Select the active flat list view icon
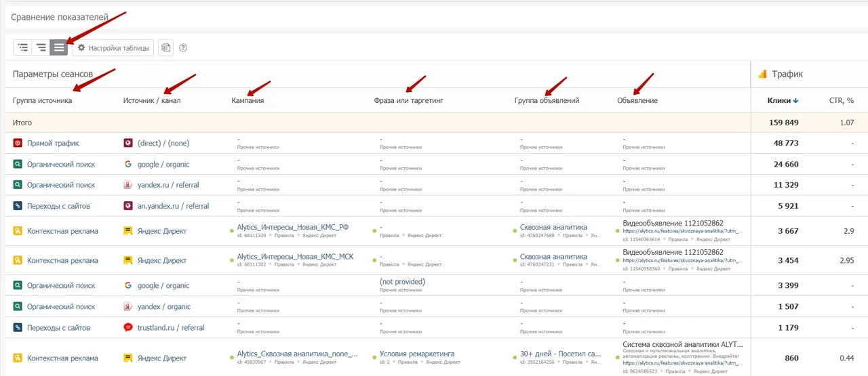868x376 pixels. point(59,47)
